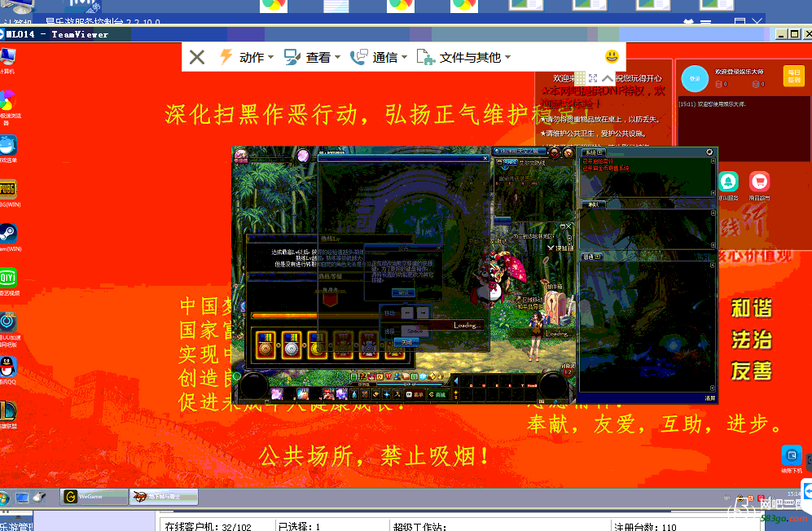Click the pink character portrait in game corner

coord(241,155)
